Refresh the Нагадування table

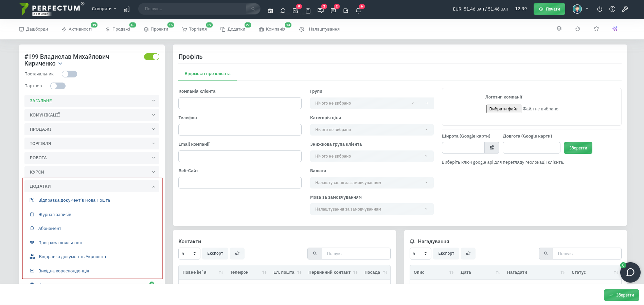click(468, 253)
